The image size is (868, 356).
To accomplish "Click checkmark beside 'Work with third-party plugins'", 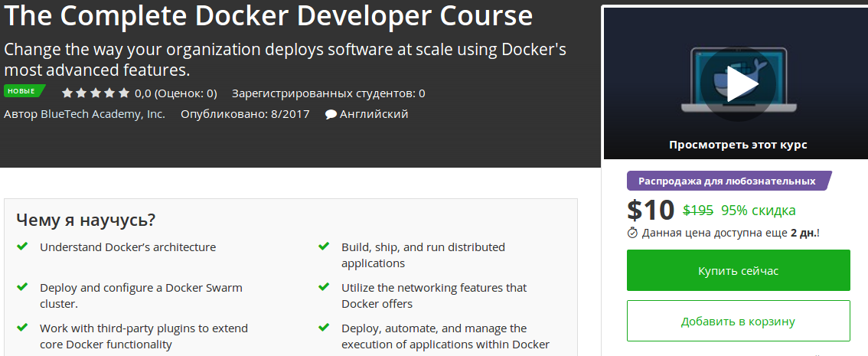I will click(22, 327).
